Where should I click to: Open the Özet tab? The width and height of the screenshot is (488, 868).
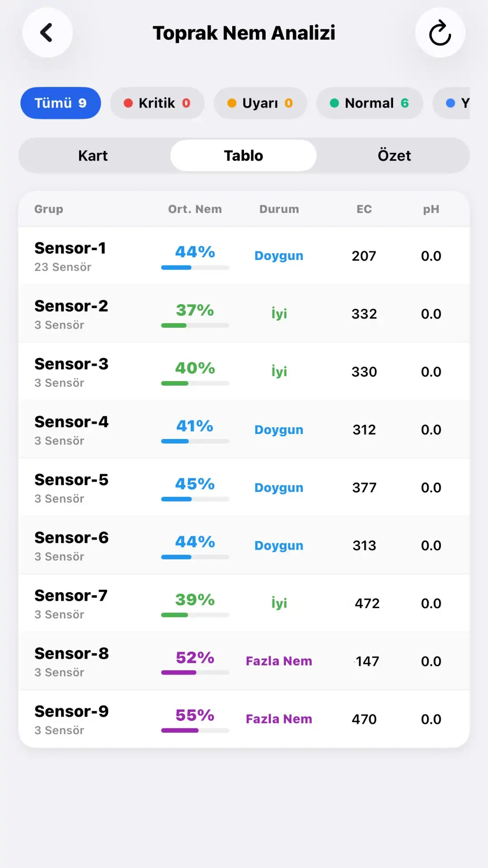[x=394, y=156]
